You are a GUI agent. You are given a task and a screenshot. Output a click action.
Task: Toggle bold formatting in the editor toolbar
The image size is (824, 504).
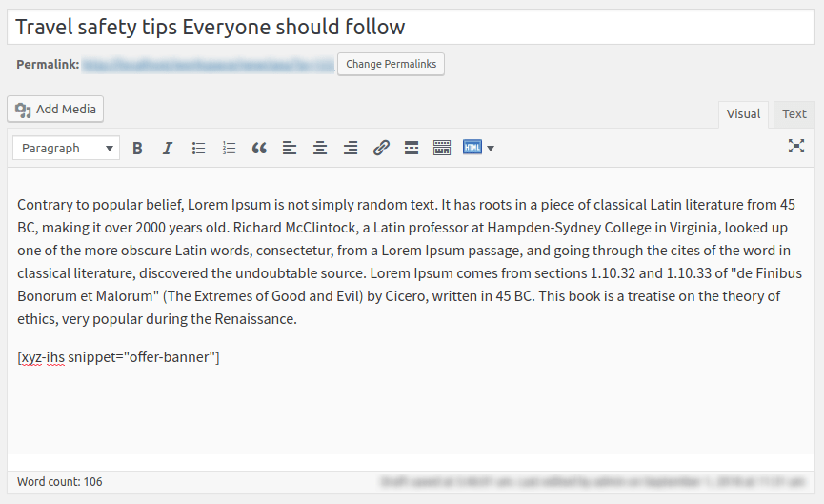click(137, 149)
